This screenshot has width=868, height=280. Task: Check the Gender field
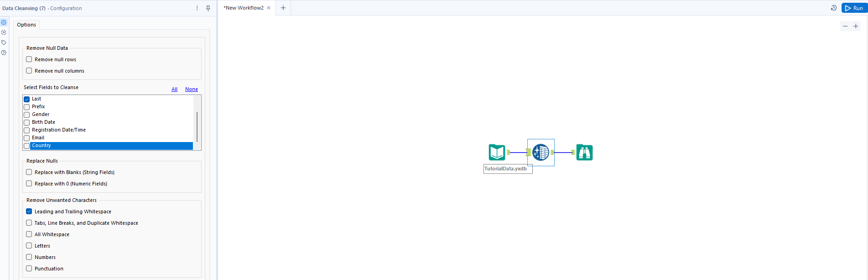click(x=27, y=115)
